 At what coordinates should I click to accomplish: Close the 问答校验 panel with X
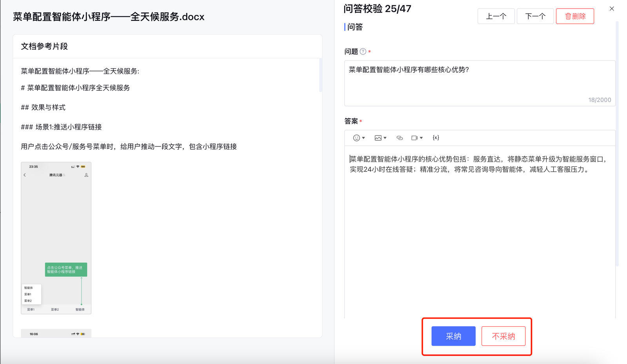[611, 9]
